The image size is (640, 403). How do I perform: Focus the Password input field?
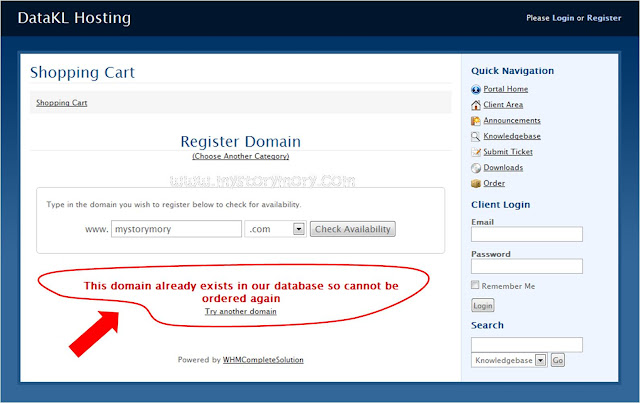(527, 266)
